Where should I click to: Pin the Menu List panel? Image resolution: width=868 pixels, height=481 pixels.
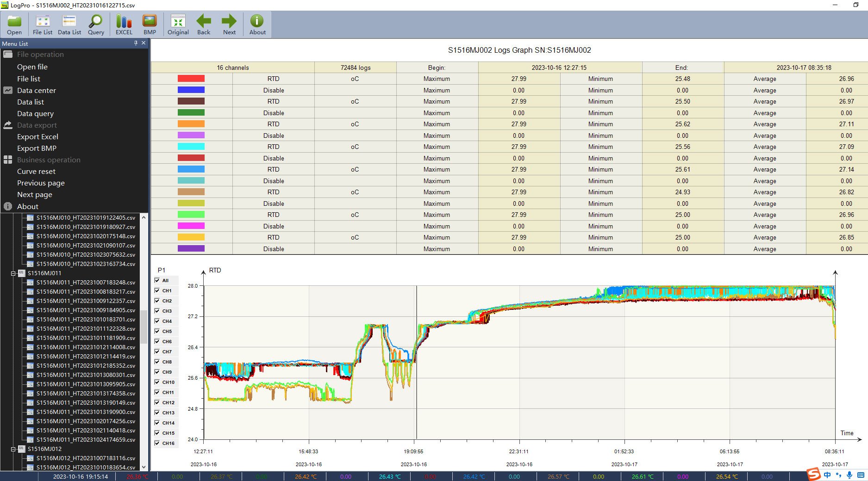coord(136,43)
